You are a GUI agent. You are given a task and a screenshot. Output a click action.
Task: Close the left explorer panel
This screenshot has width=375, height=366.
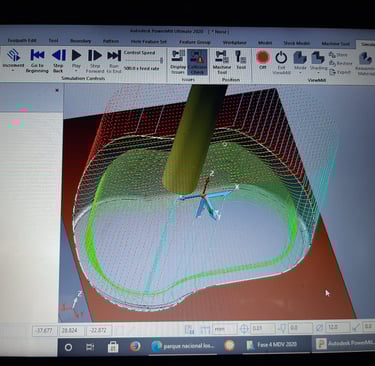pos(57,90)
